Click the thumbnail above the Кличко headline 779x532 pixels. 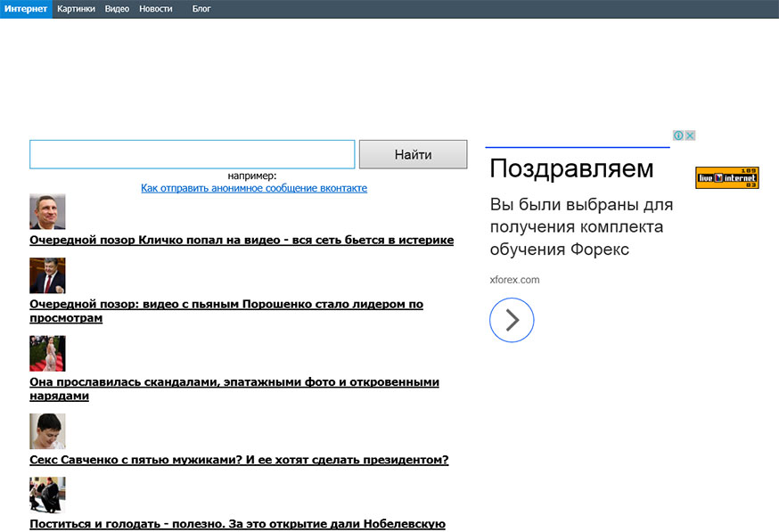pyautogui.click(x=47, y=211)
